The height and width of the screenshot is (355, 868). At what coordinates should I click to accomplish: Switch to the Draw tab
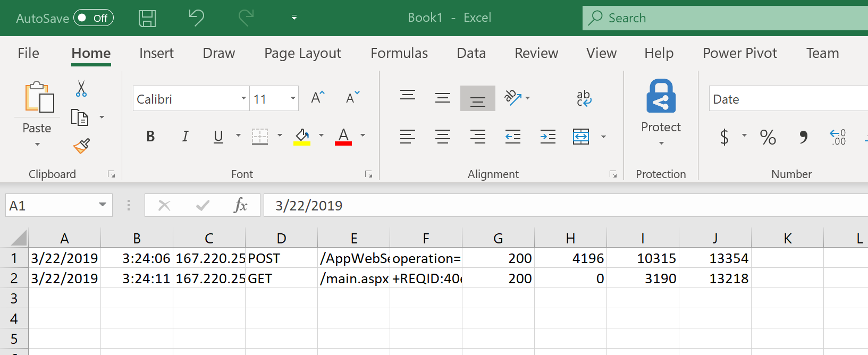[x=218, y=53]
